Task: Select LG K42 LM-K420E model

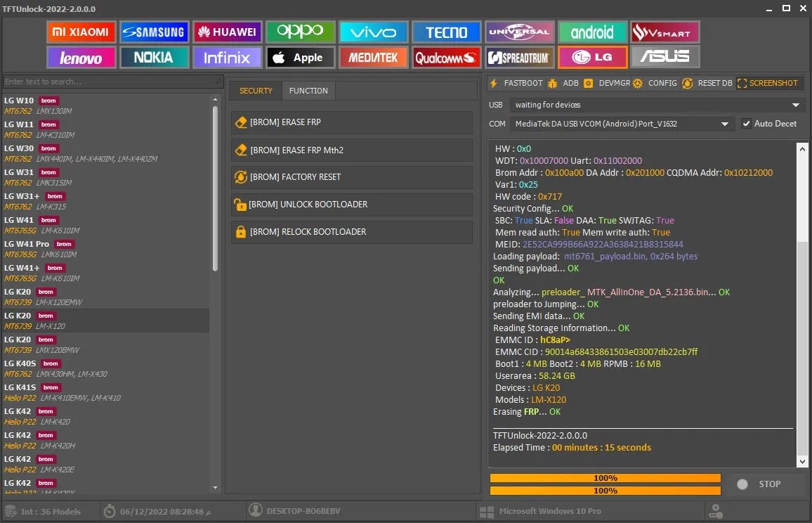Action: pyautogui.click(x=105, y=464)
